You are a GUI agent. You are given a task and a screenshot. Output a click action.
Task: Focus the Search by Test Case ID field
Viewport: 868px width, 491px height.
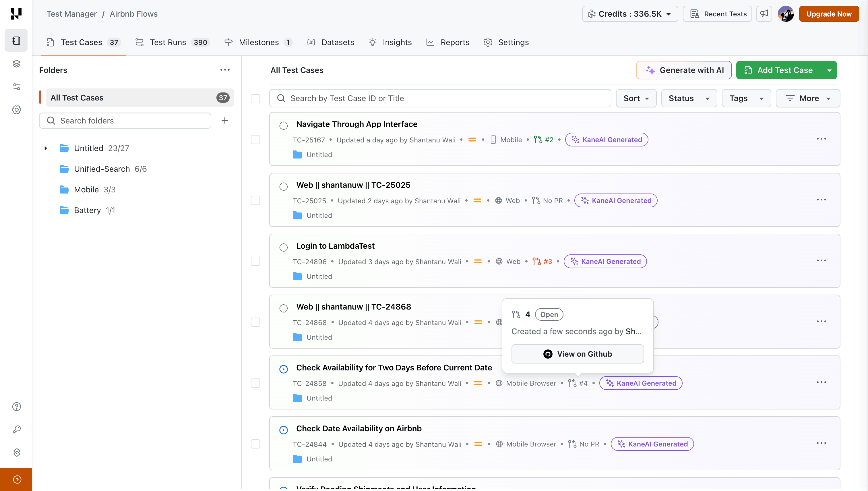440,98
